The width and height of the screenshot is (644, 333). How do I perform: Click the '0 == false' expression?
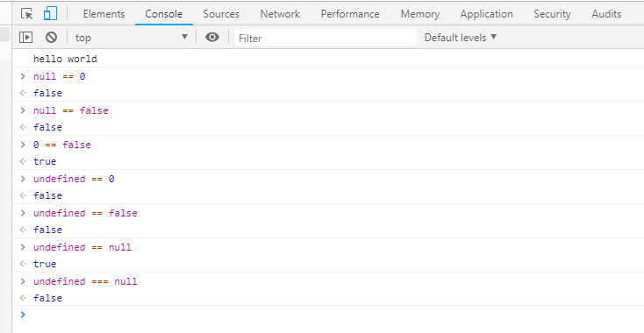62,145
